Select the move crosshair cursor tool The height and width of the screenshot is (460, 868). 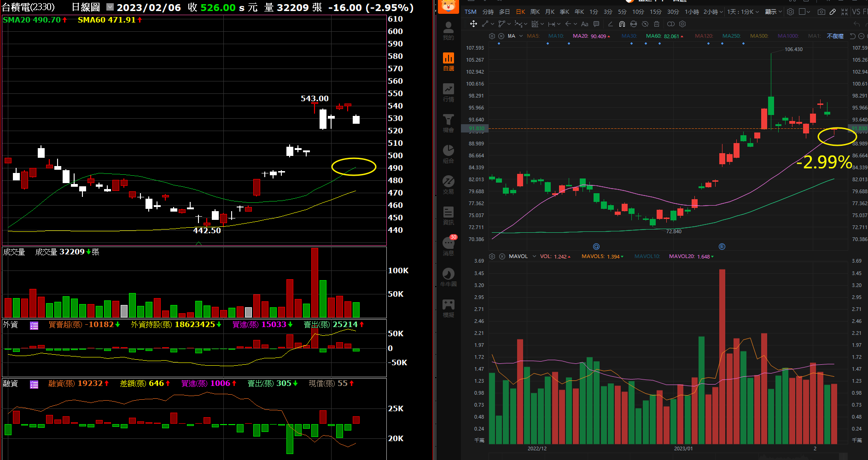pos(473,24)
